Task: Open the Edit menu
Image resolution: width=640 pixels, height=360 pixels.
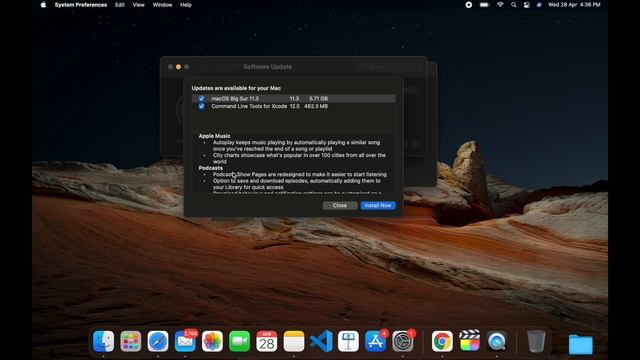Action: tap(120, 5)
